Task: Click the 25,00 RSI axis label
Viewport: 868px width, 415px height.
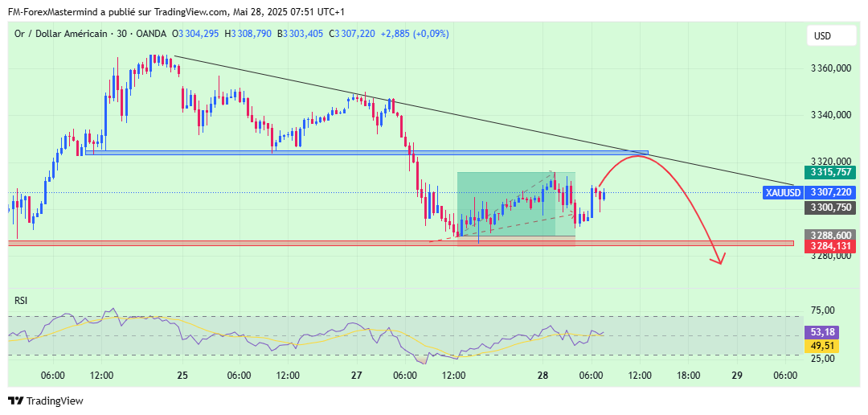Action: pos(821,358)
